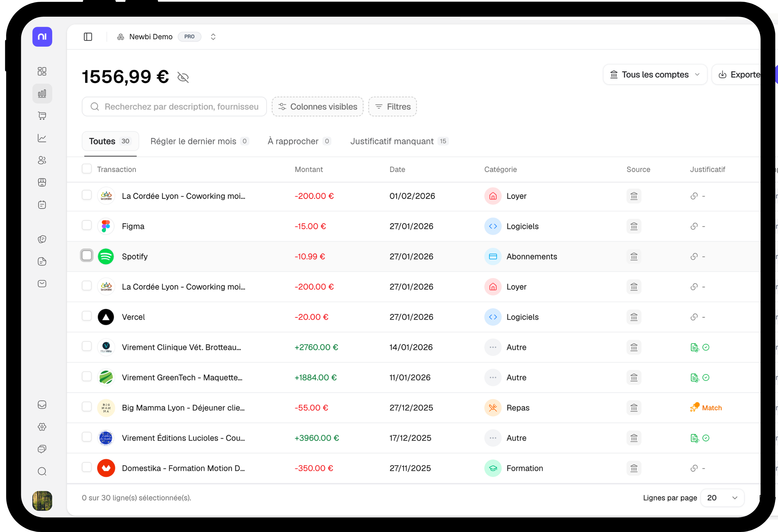Open Colonnes visibles menu
This screenshot has height=532, width=778.
317,107
